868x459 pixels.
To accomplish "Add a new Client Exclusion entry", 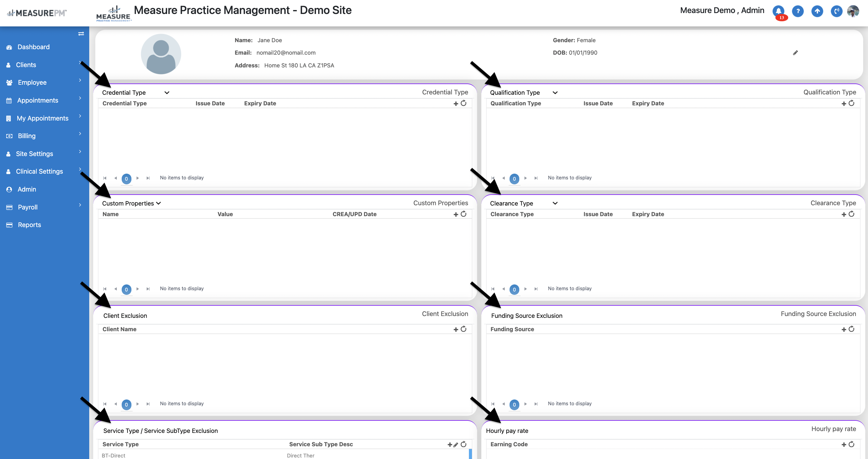I will (x=456, y=329).
